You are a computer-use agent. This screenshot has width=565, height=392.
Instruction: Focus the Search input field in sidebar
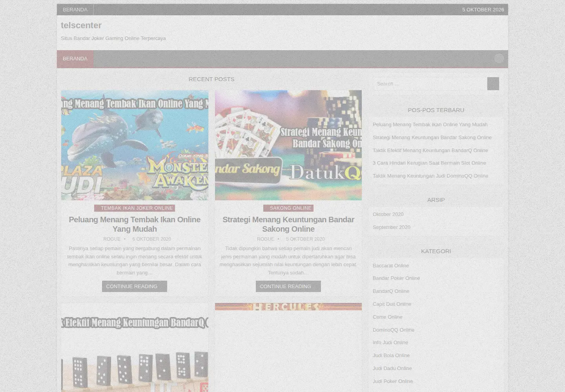coord(430,83)
